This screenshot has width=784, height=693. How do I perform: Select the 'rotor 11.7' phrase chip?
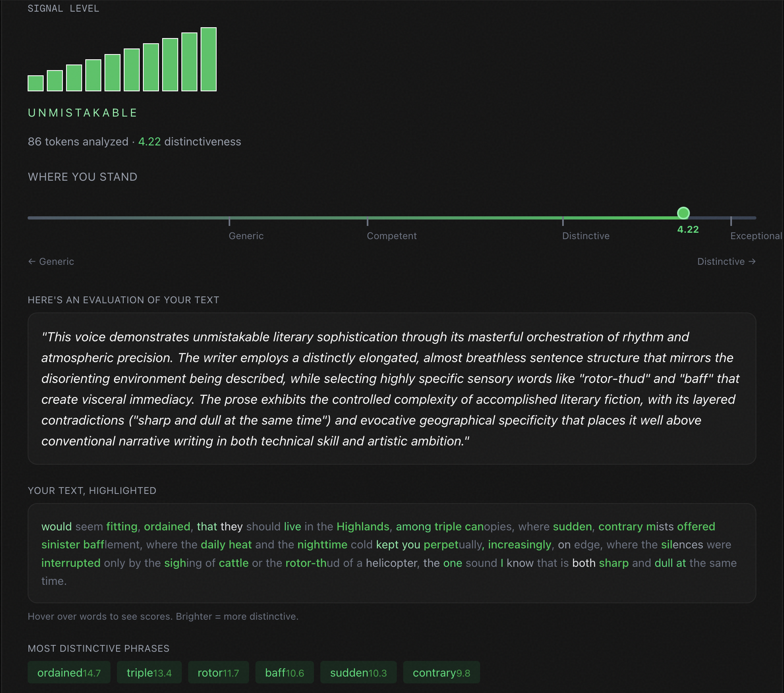pos(218,673)
